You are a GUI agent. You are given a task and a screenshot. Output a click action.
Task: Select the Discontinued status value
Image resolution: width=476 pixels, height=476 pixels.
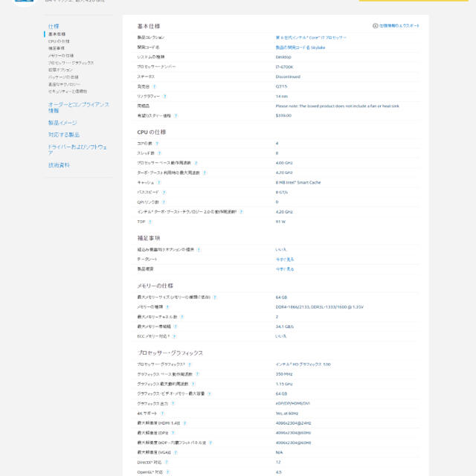[288, 77]
